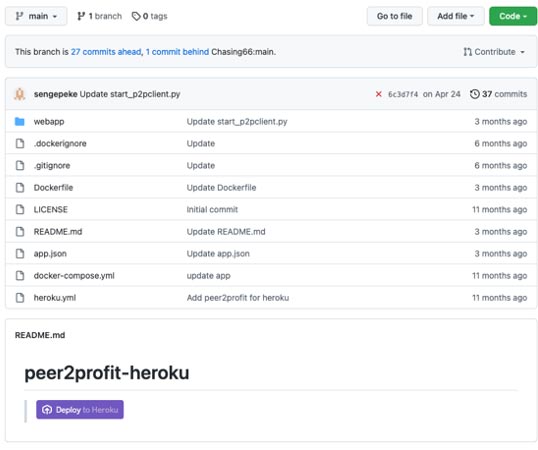Click LICENSE row 11 months ago timestamp
The height and width of the screenshot is (450, 538).
(x=499, y=209)
